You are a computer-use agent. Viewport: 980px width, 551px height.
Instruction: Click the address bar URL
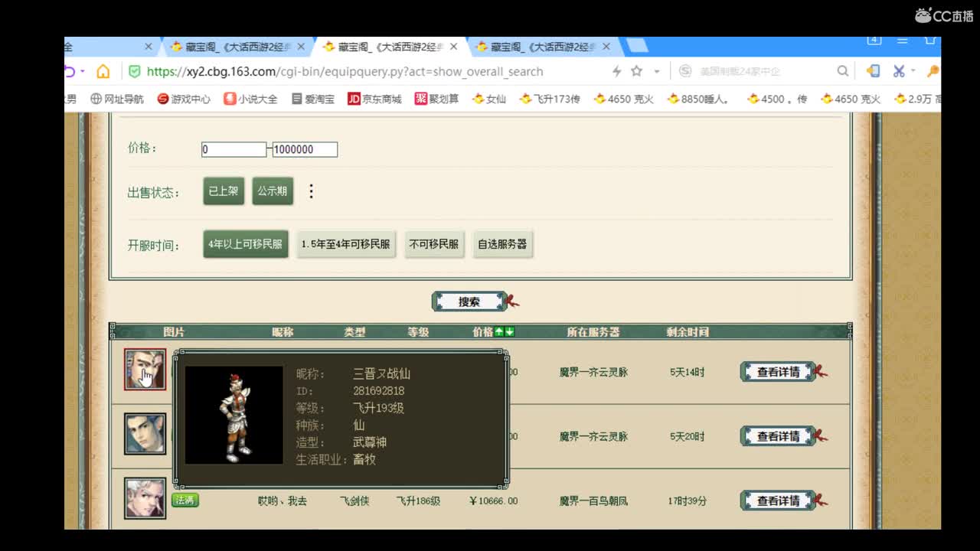(x=345, y=71)
